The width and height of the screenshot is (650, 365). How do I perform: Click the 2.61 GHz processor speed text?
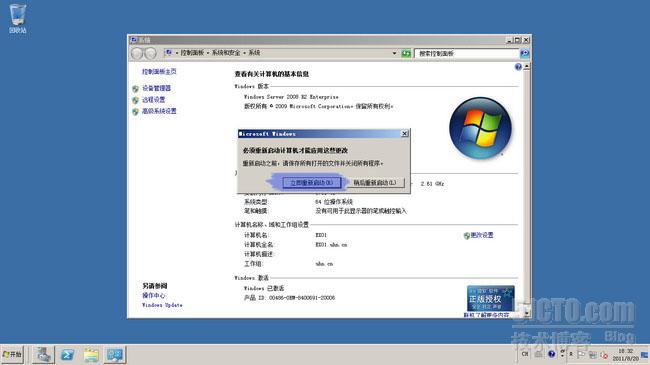coord(432,184)
